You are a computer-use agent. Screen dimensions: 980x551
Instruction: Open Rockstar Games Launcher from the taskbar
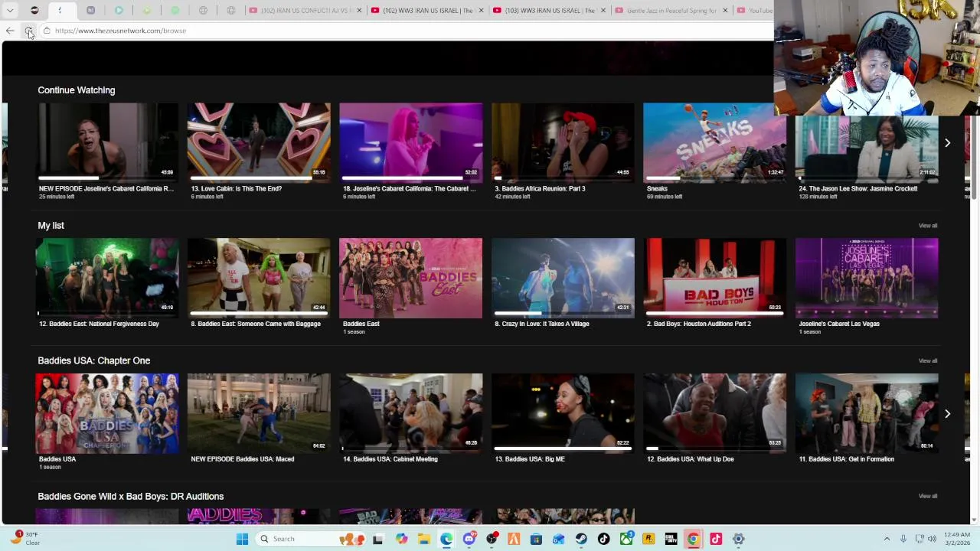point(648,539)
